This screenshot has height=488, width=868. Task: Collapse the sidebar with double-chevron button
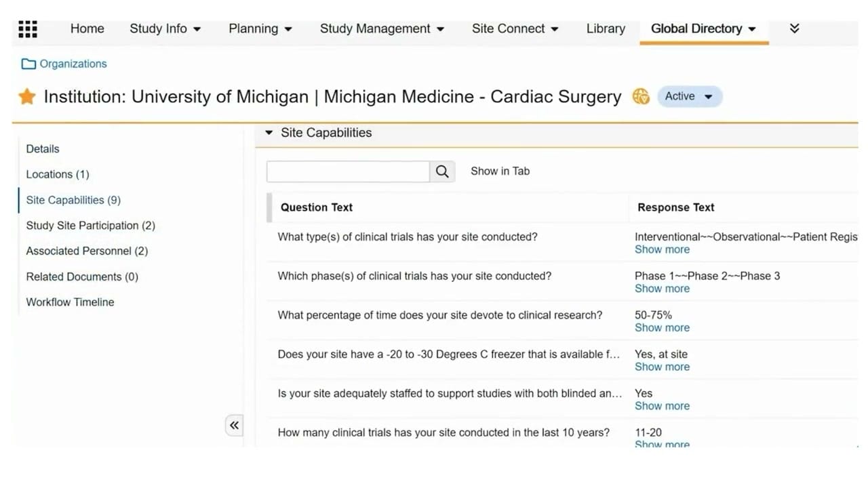tap(234, 426)
